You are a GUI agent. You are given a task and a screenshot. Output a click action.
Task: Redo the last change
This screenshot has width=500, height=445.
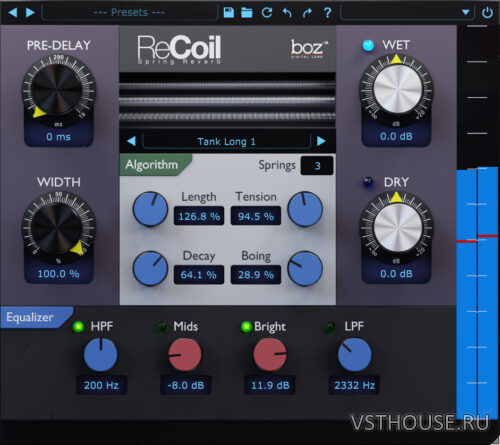(307, 13)
